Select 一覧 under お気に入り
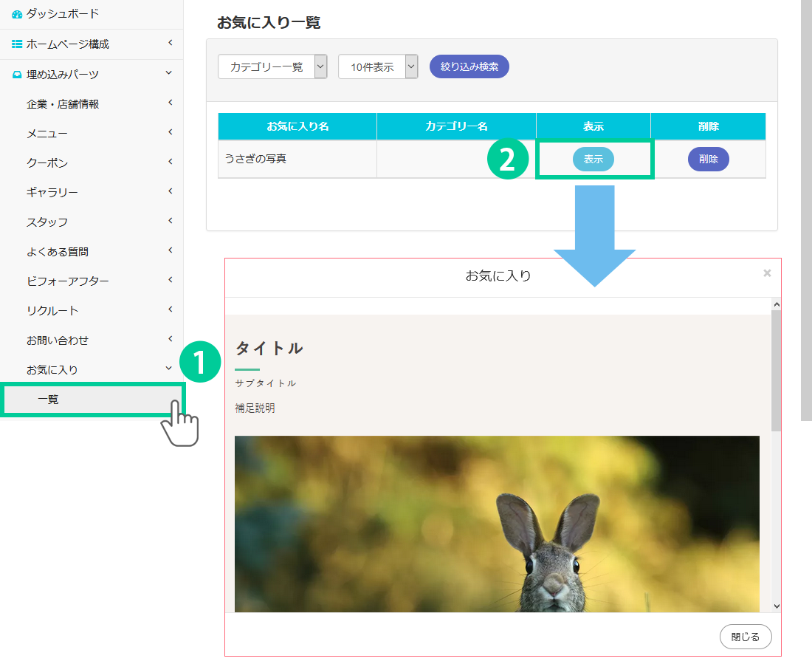Image resolution: width=812 pixels, height=664 pixels. [x=92, y=400]
